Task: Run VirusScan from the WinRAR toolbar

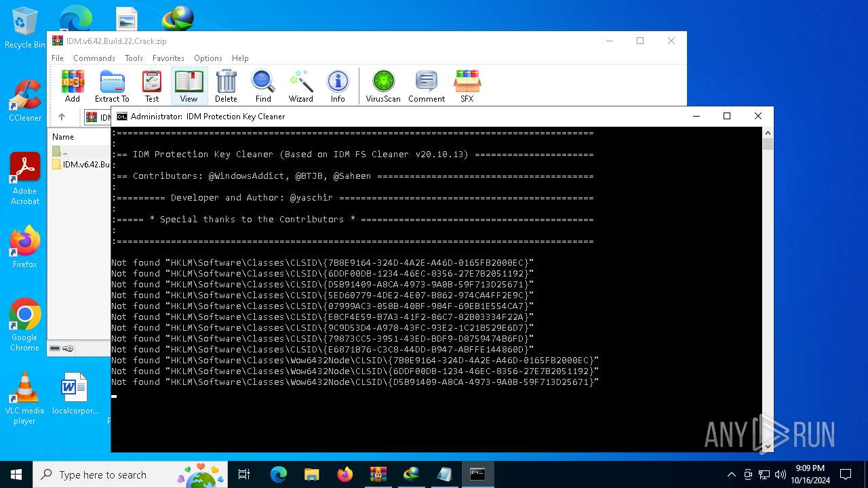Action: click(x=383, y=86)
